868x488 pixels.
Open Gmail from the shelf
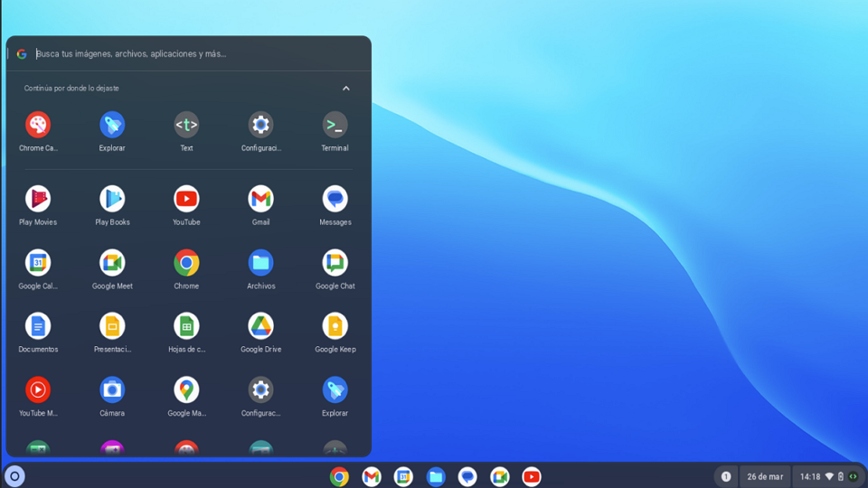[372, 476]
